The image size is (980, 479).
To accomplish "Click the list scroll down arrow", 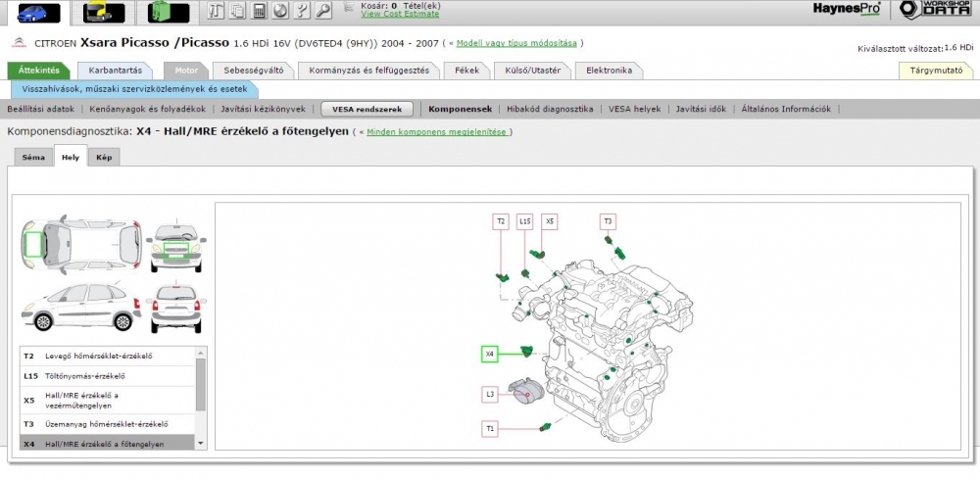I will 201,444.
